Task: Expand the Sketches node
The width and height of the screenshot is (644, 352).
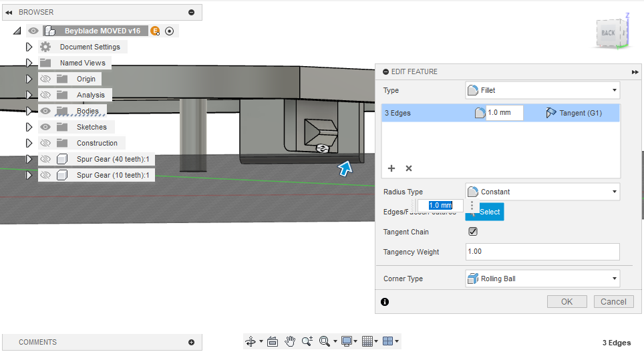Action: coord(29,127)
